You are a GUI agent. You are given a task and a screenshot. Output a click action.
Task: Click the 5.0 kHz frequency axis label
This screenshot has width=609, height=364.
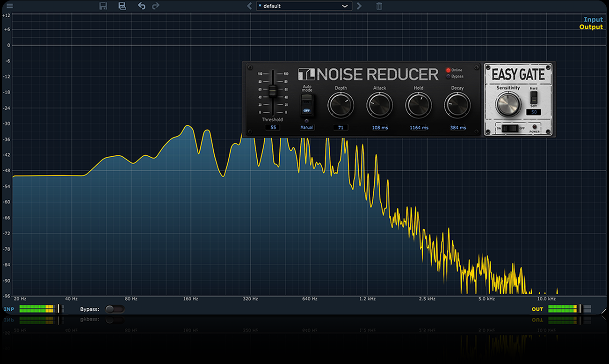[486, 298]
